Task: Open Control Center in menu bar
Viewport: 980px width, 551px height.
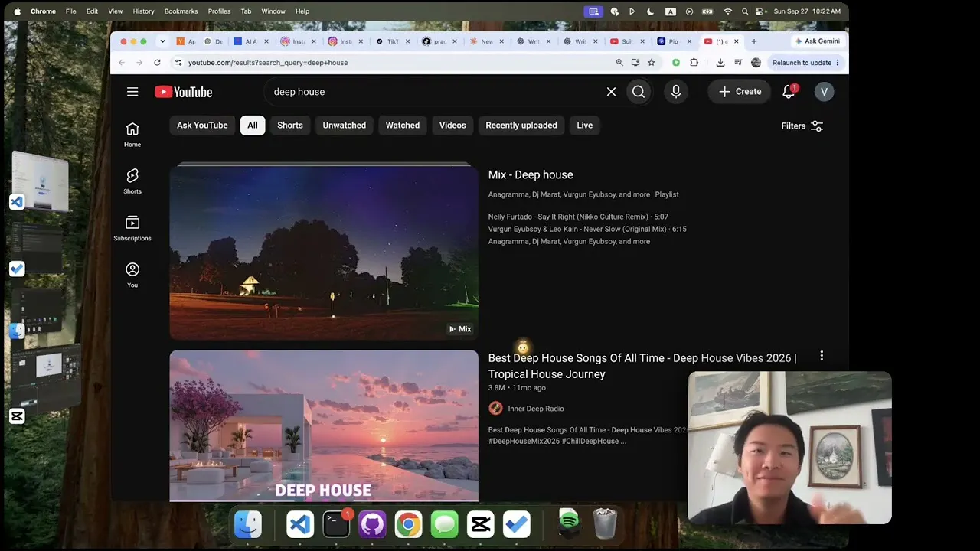Action: pos(760,11)
